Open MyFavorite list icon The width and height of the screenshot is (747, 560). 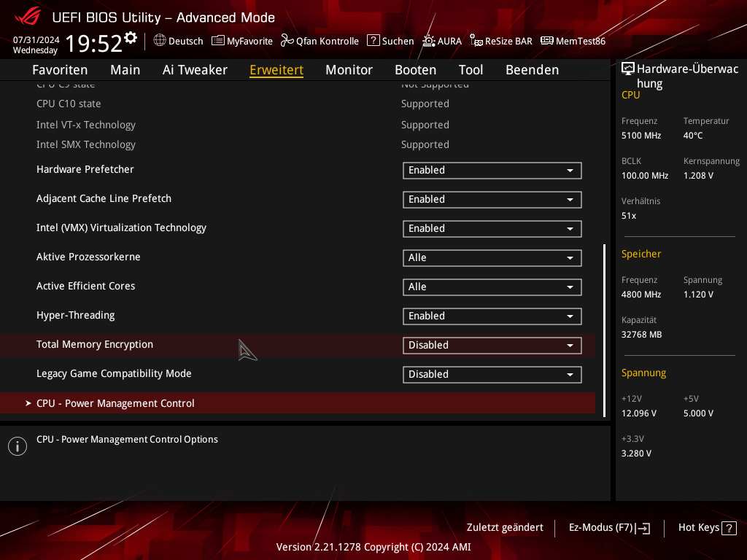pos(217,41)
